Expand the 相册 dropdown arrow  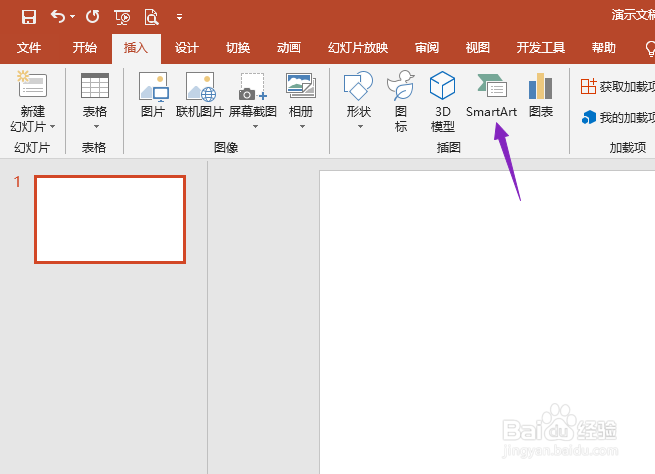pos(302,126)
